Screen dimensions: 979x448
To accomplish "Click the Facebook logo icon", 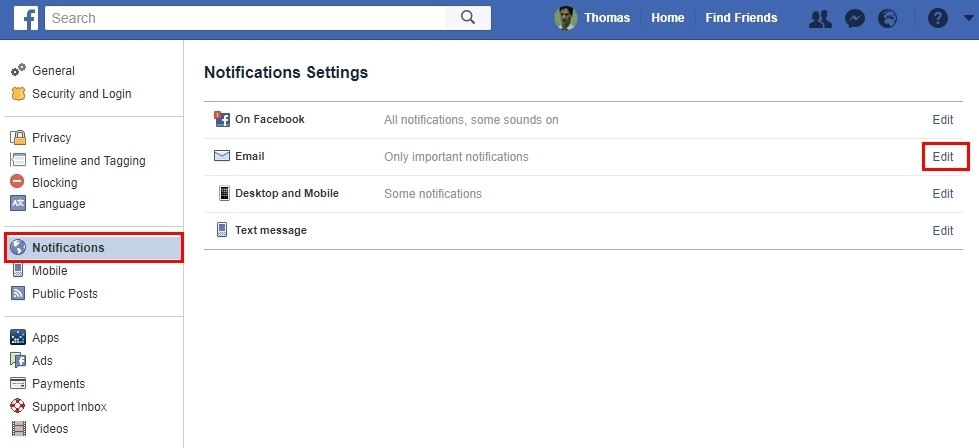I will (x=26, y=18).
